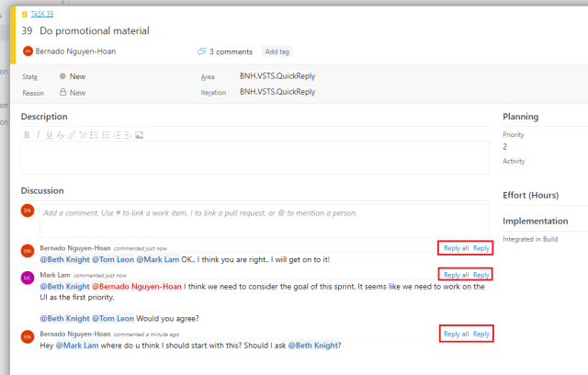The width and height of the screenshot is (588, 375).
Task: Toggle underline formatting in Description toolbar
Action: coord(49,135)
